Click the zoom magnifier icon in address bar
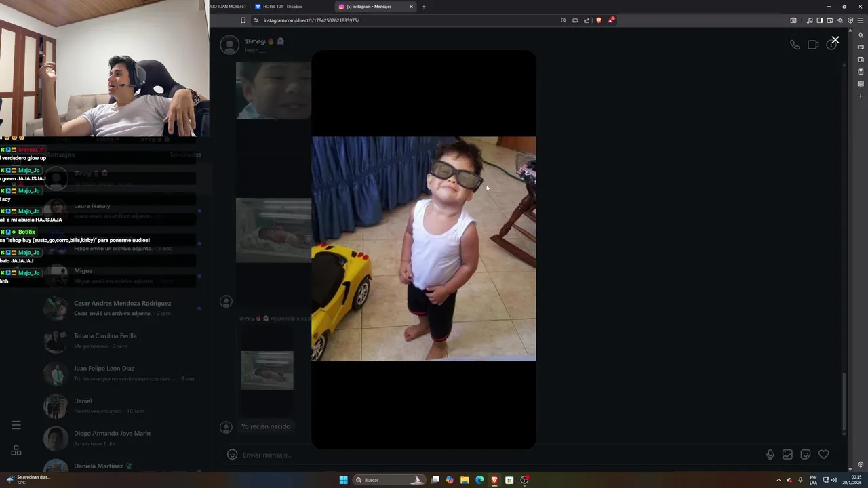 [563, 20]
